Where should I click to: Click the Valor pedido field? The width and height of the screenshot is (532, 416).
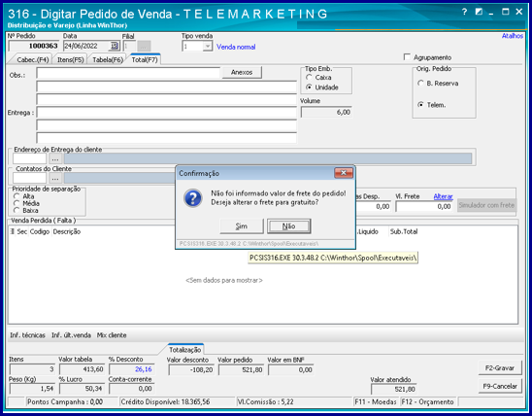click(241, 370)
